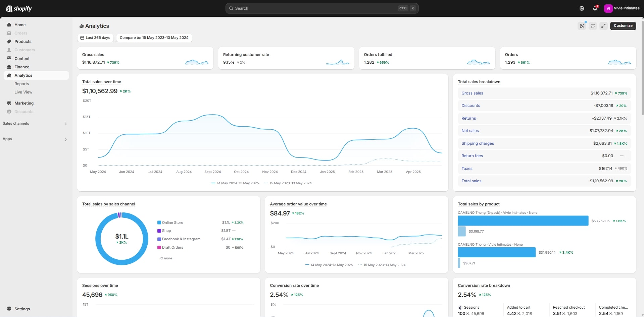
Task: Click the Settings gear icon
Action: pyautogui.click(x=9, y=309)
